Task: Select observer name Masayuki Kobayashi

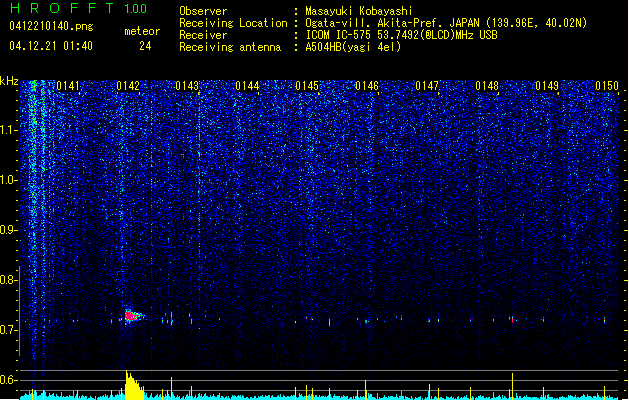Action: pos(359,11)
